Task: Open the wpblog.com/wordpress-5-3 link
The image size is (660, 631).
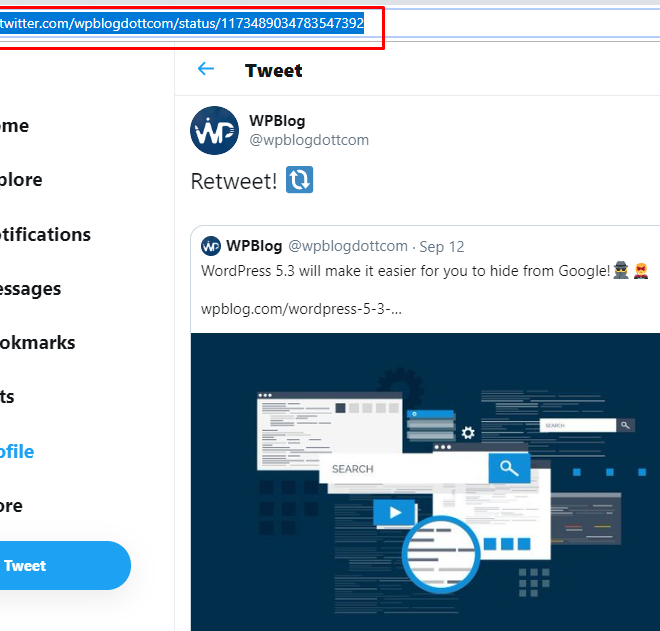Action: (301, 309)
